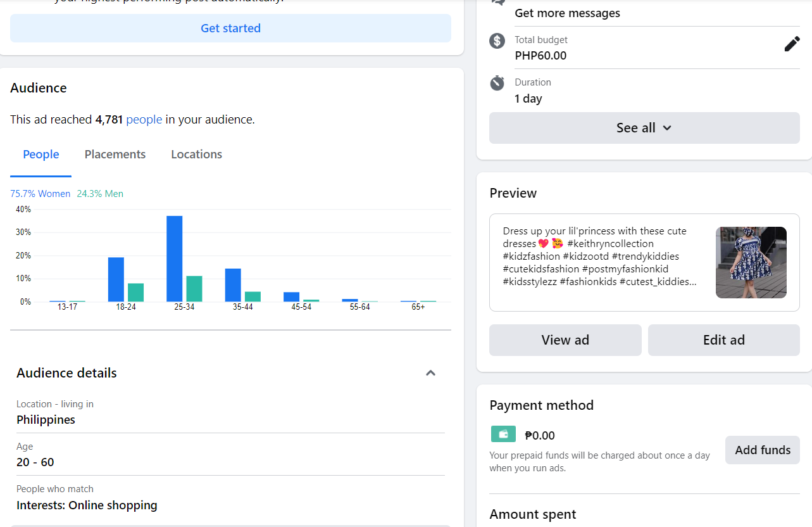812x527 pixels.
Task: Click the Edit ad button
Action: [723, 340]
